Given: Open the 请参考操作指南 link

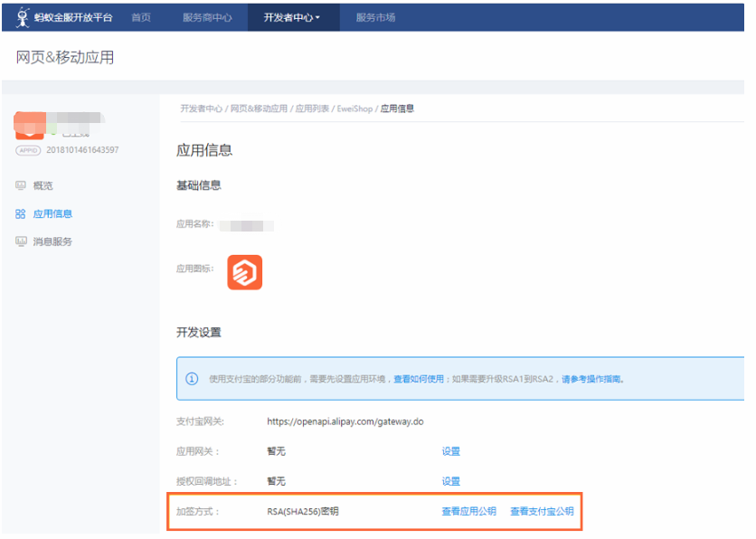Looking at the screenshot, I should (591, 380).
